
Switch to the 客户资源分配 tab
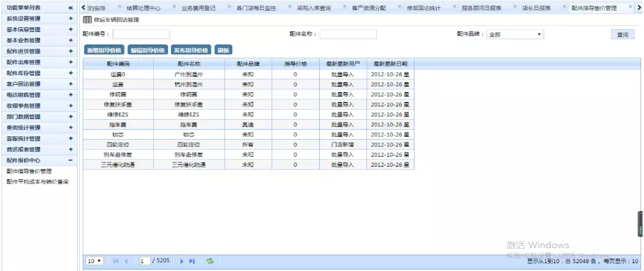tap(369, 8)
